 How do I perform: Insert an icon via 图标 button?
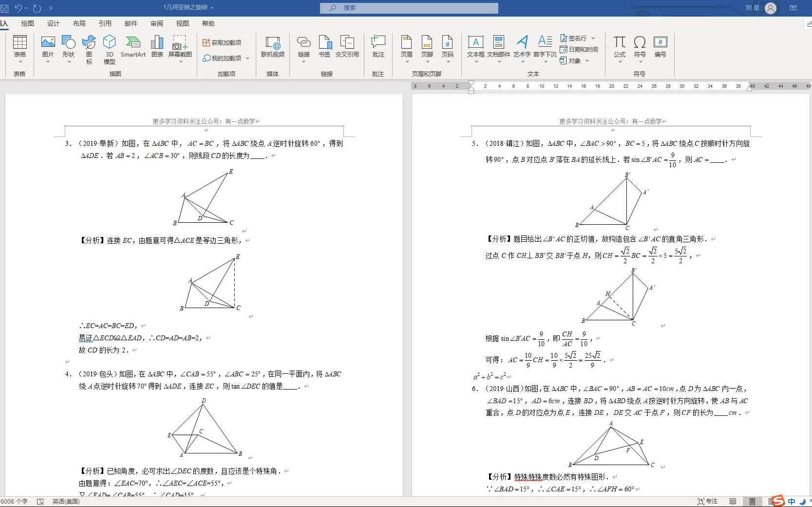click(89, 49)
